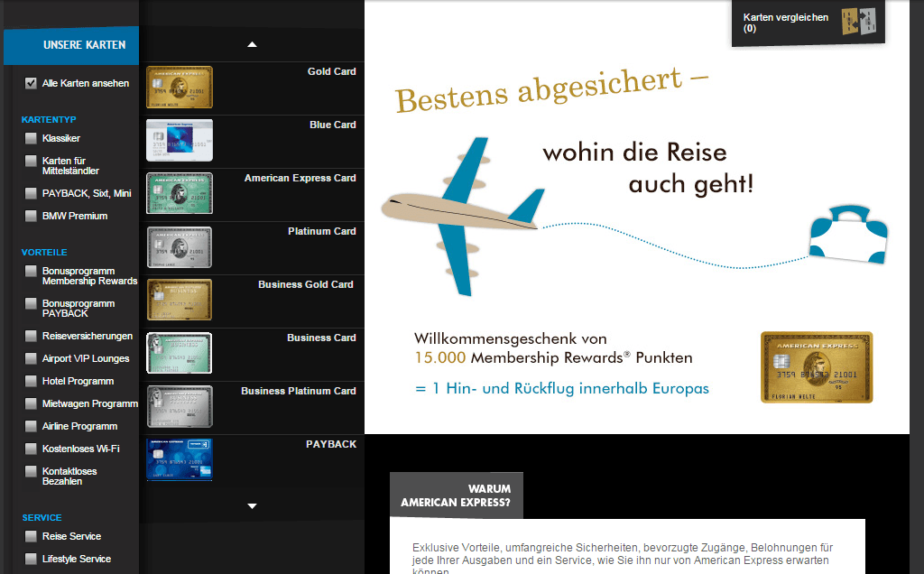Image resolution: width=924 pixels, height=574 pixels.
Task: Select the green American Express Card image
Action: tap(180, 193)
